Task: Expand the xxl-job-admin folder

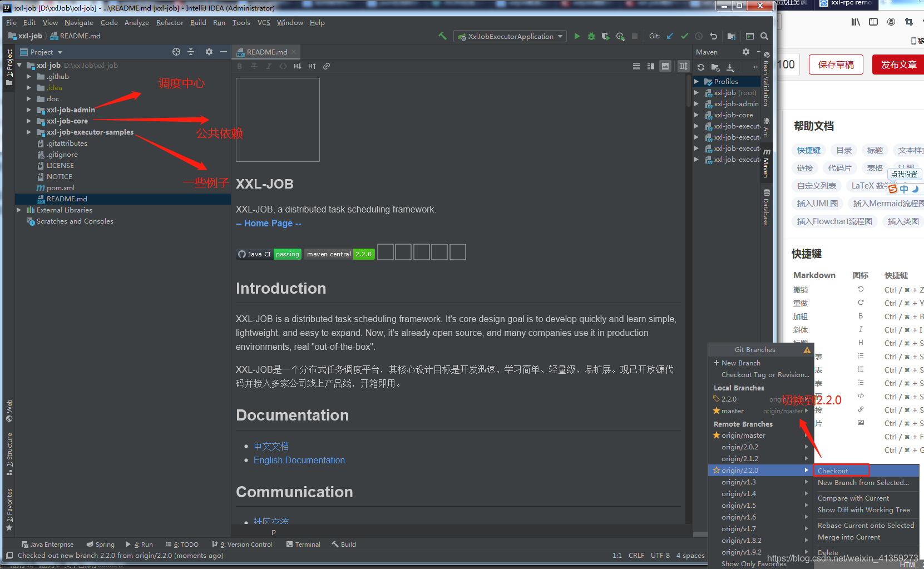Action: tap(29, 110)
